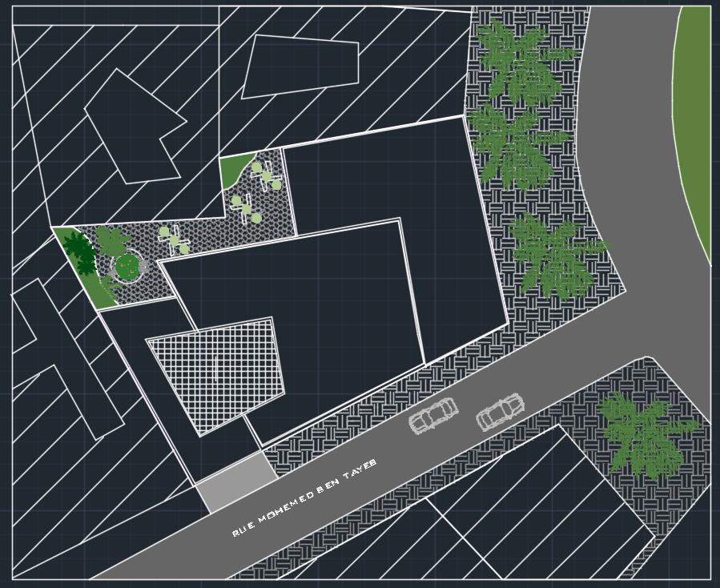Select the light gray driveway rectangle
720x588 pixels.
coord(237,481)
